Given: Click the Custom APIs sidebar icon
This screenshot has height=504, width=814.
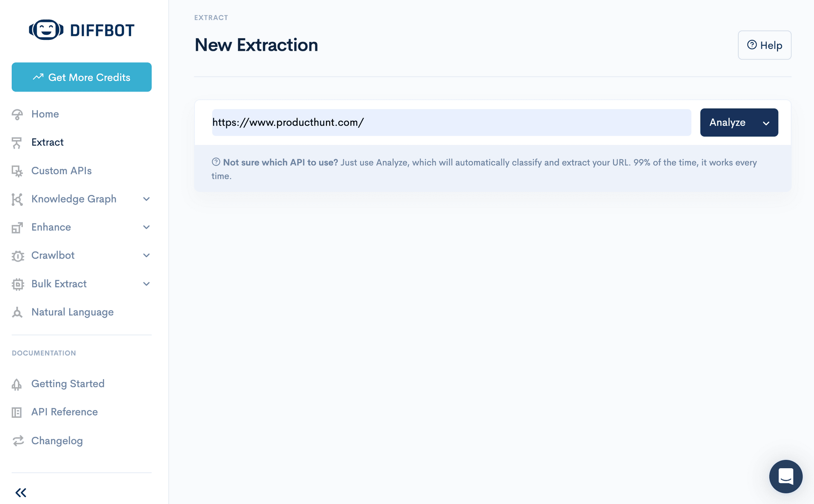Looking at the screenshot, I should 17,171.
